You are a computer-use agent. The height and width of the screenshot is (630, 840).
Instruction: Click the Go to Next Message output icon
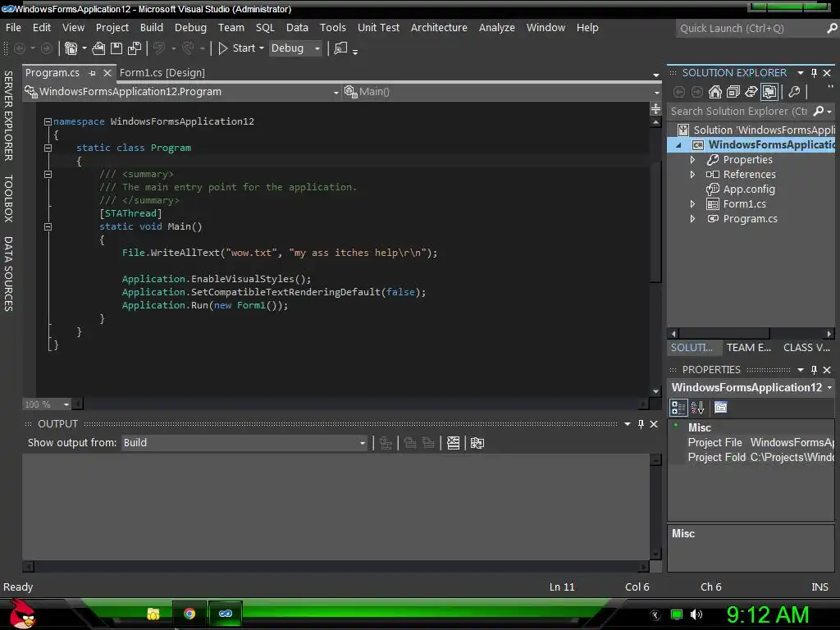point(428,443)
